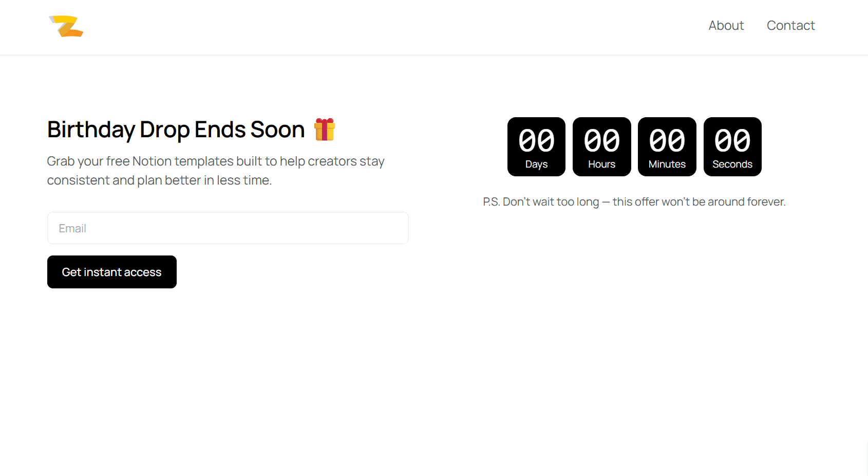The width and height of the screenshot is (868, 476).
Task: Open the About page link
Action: coord(726,25)
